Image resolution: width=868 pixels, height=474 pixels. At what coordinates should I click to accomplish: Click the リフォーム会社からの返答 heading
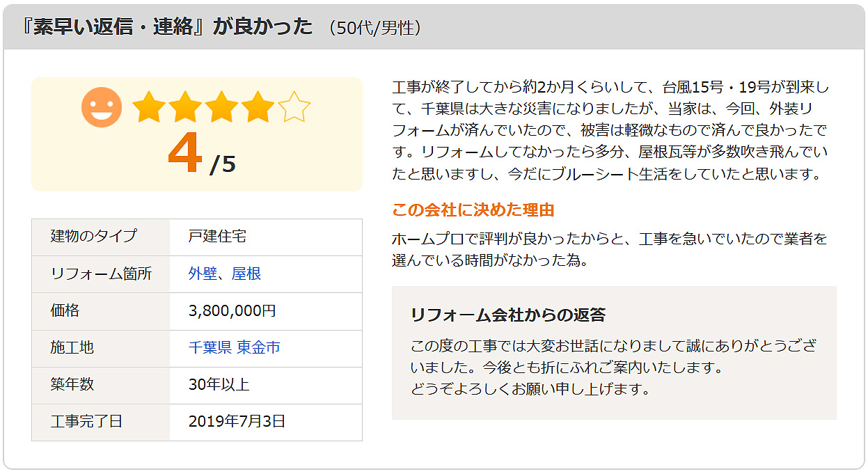pos(508,315)
